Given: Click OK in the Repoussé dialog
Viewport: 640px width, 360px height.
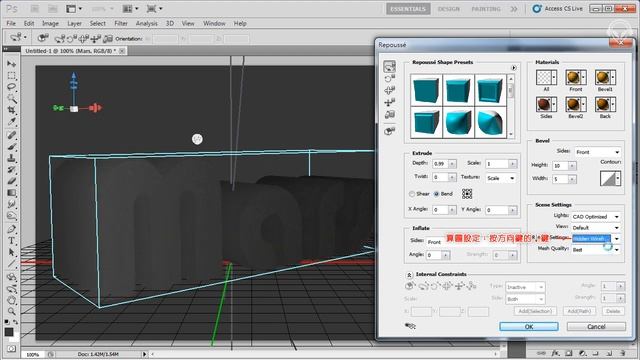Looking at the screenshot, I should [x=529, y=327].
